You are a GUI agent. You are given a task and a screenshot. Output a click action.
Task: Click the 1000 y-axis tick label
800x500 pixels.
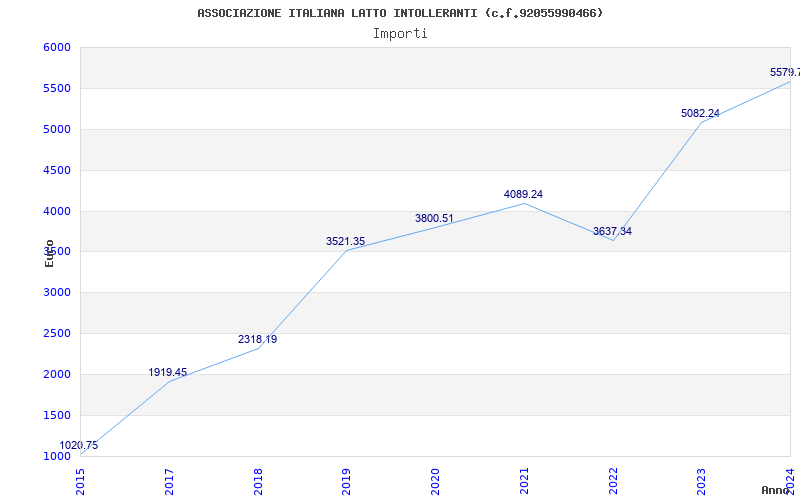(x=57, y=456)
